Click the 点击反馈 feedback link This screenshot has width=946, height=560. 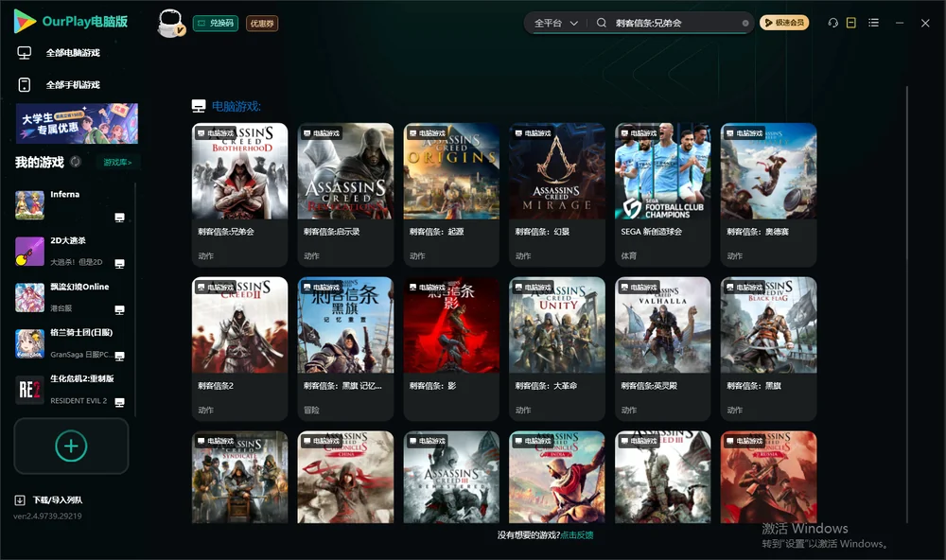click(577, 535)
